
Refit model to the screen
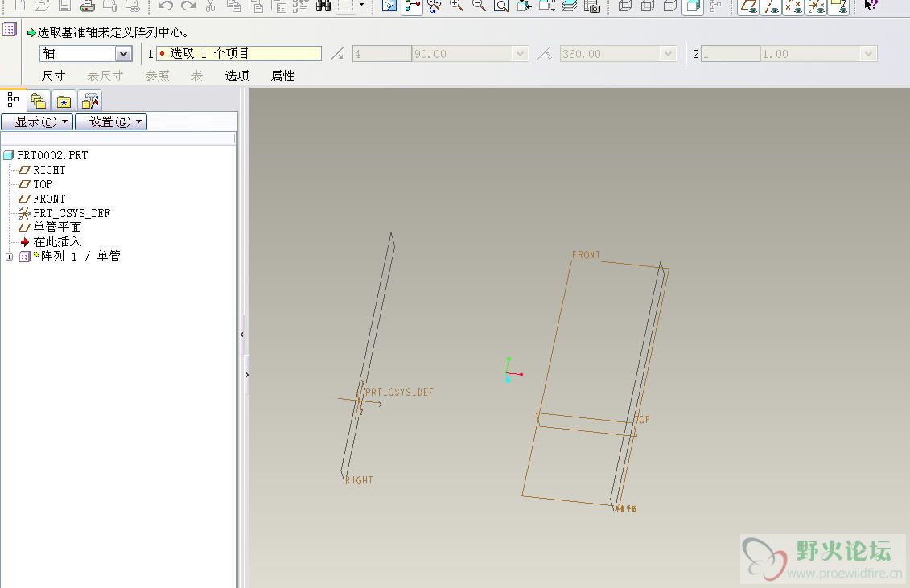point(501,5)
